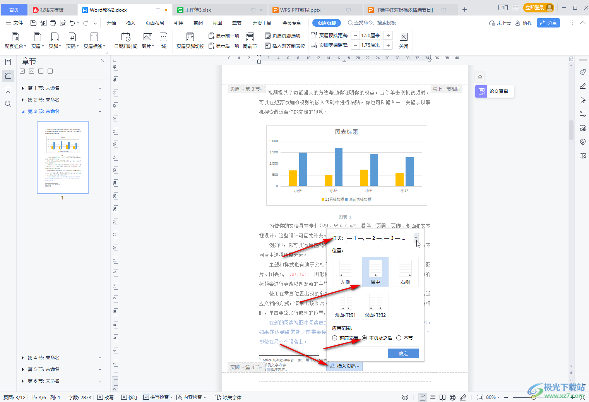589x402 pixels.
Task: Choose double-sided printing 1 position
Action: [345, 305]
